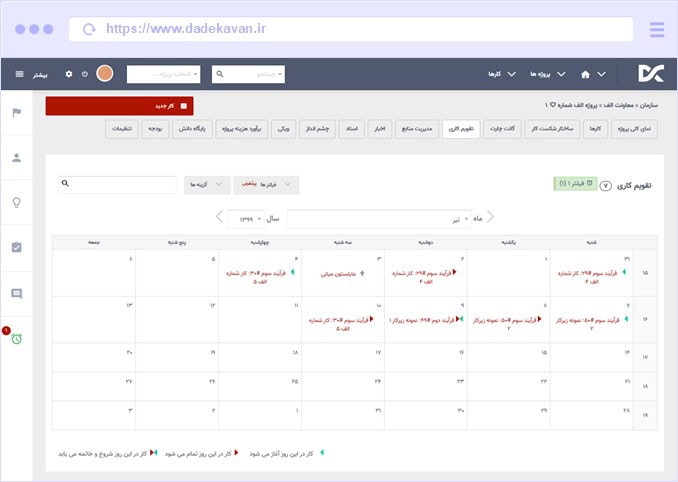The image size is (678, 482).
Task: Open the orange user avatar
Action: tap(105, 73)
